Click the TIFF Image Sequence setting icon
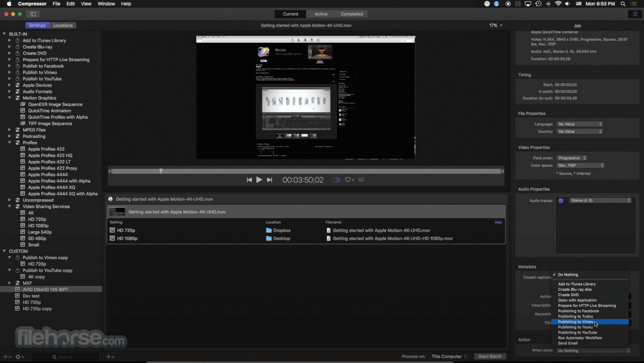This screenshot has height=363, width=644. pyautogui.click(x=23, y=124)
